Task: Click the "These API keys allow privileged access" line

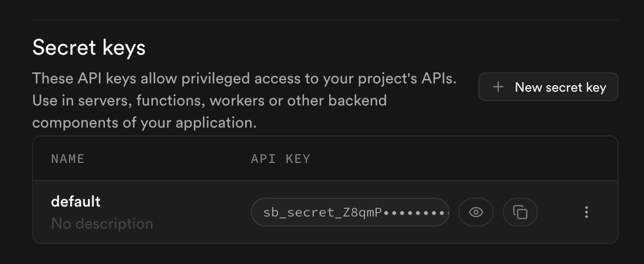Action: [244, 78]
